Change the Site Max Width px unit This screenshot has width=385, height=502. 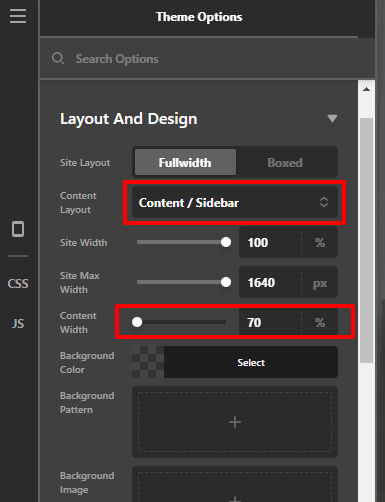tap(320, 283)
